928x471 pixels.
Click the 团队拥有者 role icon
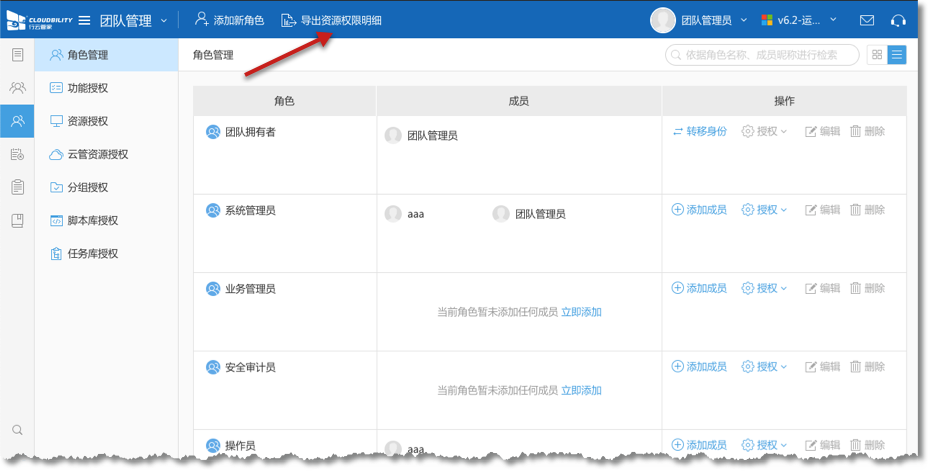coord(213,132)
